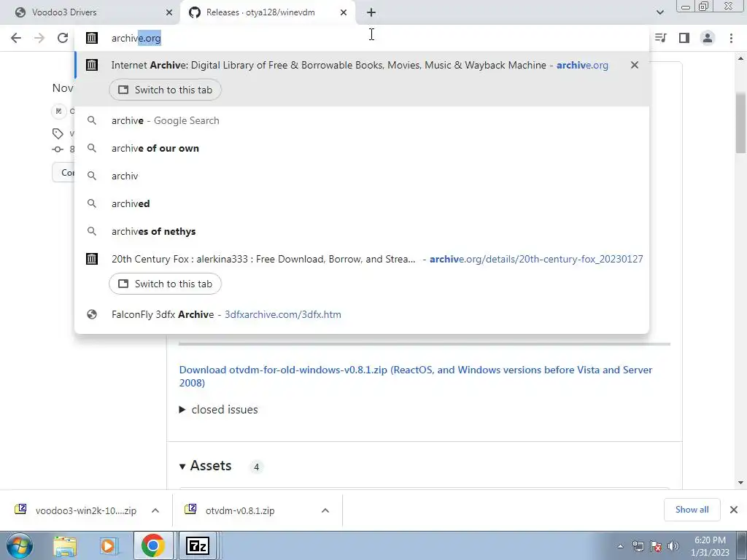This screenshot has width=747, height=560.
Task: Launch Windows Media Player from taskbar
Action: tap(108, 545)
